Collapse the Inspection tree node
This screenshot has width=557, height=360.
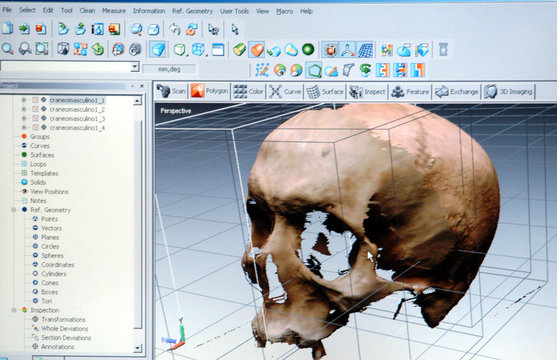point(13,310)
